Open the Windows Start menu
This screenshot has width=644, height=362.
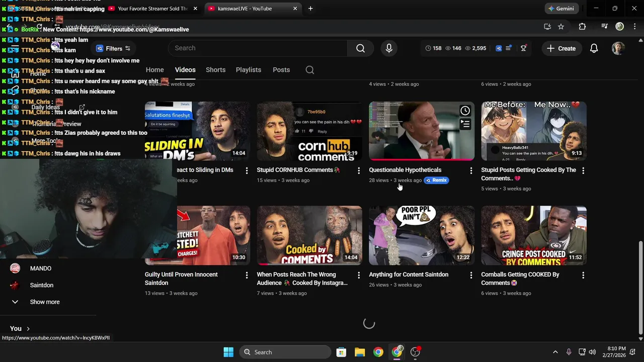tap(228, 352)
